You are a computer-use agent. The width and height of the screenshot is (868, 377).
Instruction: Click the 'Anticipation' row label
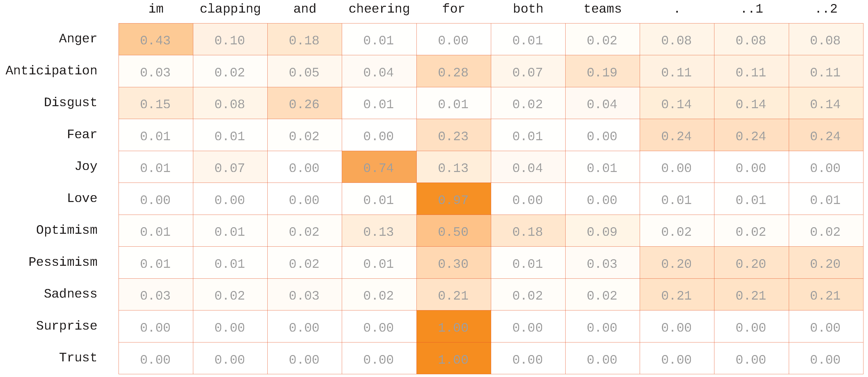[x=51, y=70]
